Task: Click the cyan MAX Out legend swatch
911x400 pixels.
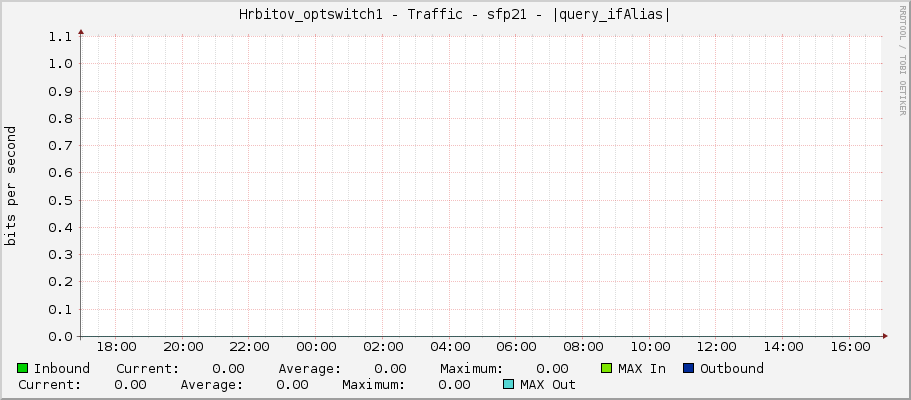Action: pyautogui.click(x=509, y=385)
